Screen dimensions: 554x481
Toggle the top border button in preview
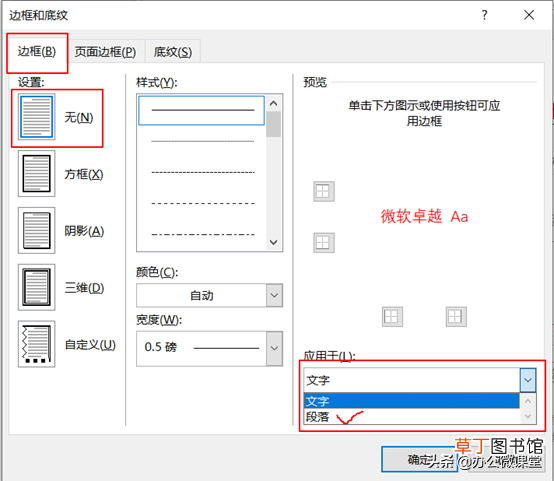pos(324,191)
